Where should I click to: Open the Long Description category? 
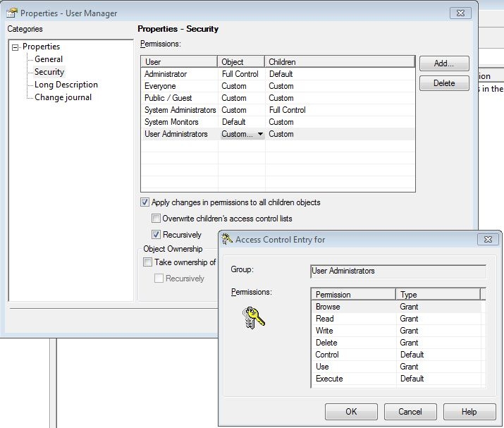point(66,85)
